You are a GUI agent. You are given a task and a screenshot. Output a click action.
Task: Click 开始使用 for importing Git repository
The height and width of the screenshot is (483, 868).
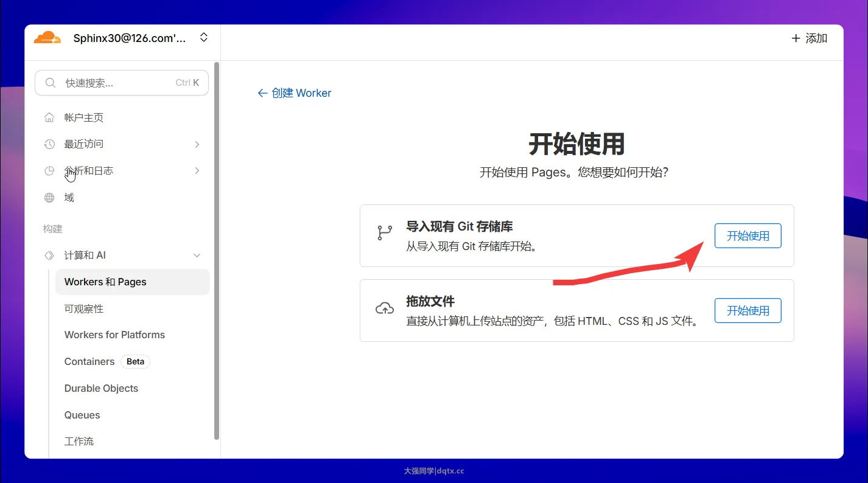coord(747,236)
